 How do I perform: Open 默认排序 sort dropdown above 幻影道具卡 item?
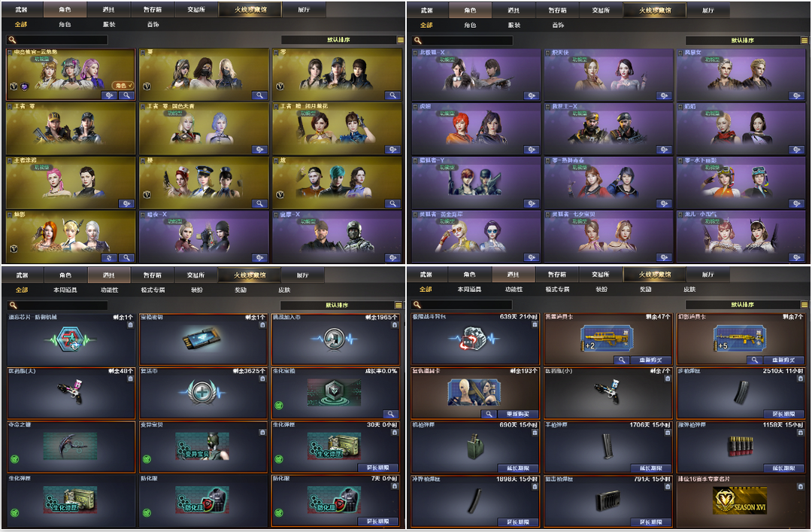743,305
